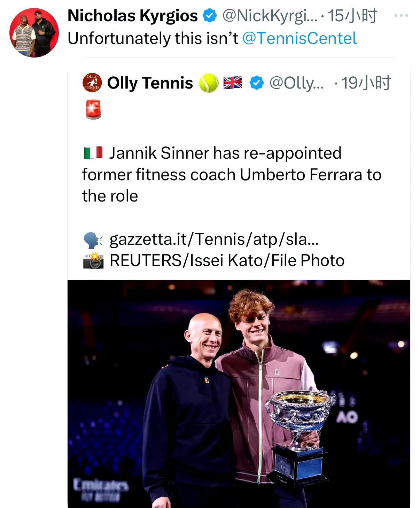Click the tennis ball emoji
Image resolution: width=420 pixels, height=508 pixels.
[208, 83]
